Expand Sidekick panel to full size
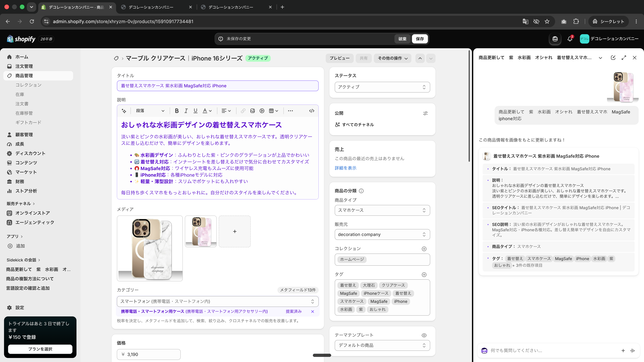644x362 pixels. [x=624, y=58]
